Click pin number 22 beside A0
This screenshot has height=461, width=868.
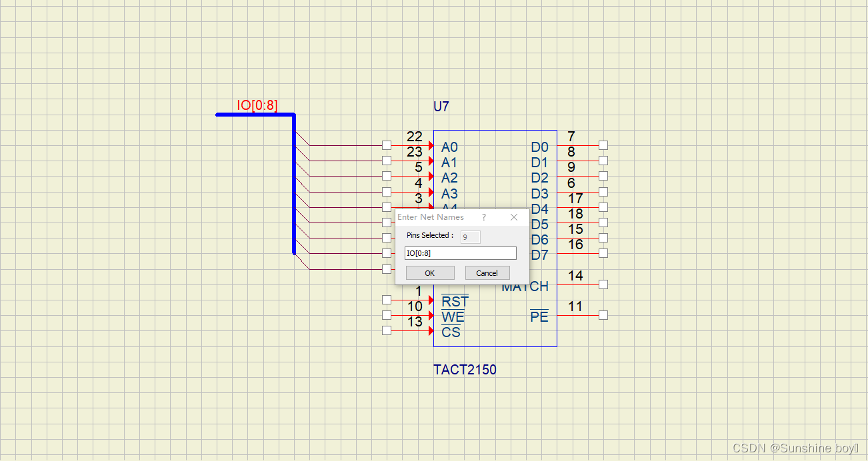(x=415, y=136)
